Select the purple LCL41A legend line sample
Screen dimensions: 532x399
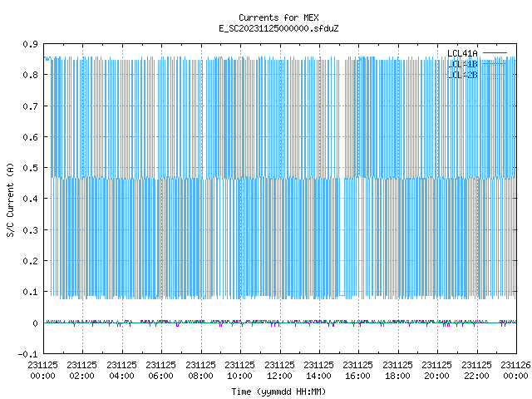[x=495, y=53]
